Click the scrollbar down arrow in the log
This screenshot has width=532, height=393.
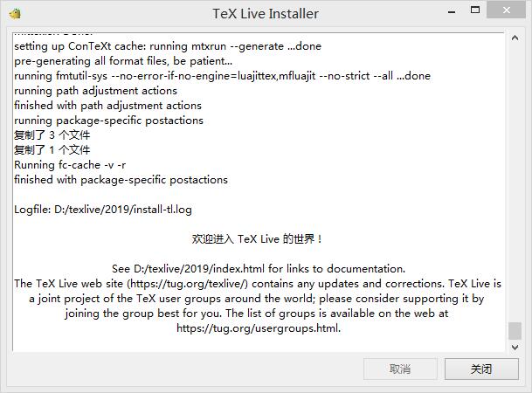point(515,348)
